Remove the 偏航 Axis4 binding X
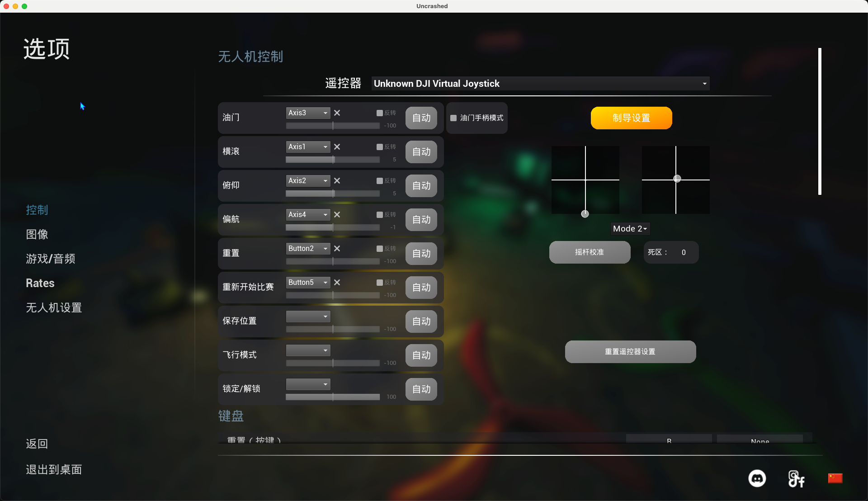This screenshot has width=868, height=501. point(337,215)
